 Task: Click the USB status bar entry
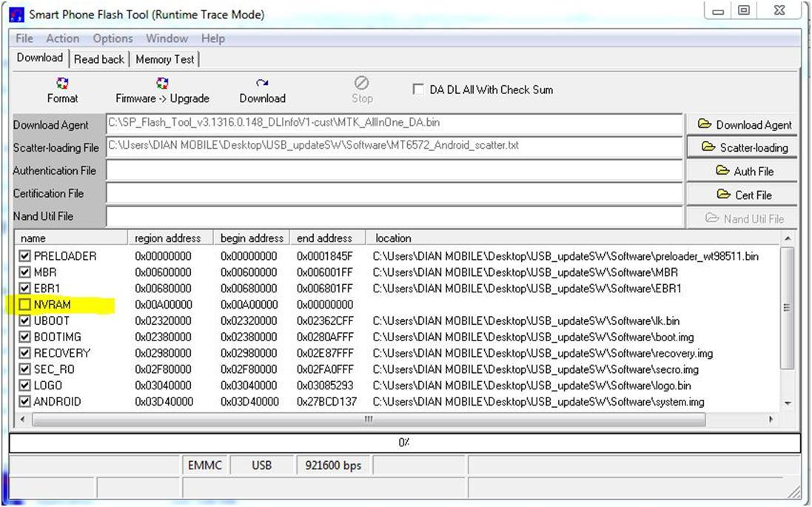[x=261, y=465]
